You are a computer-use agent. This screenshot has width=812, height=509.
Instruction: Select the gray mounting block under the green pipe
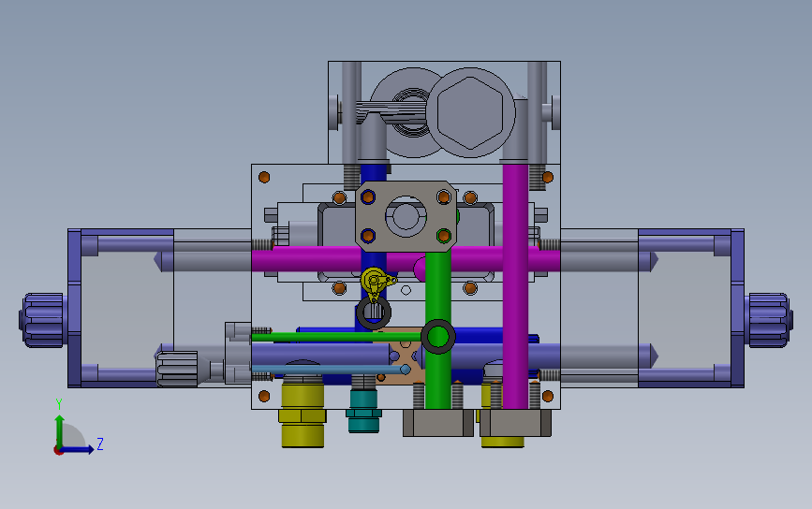438,422
